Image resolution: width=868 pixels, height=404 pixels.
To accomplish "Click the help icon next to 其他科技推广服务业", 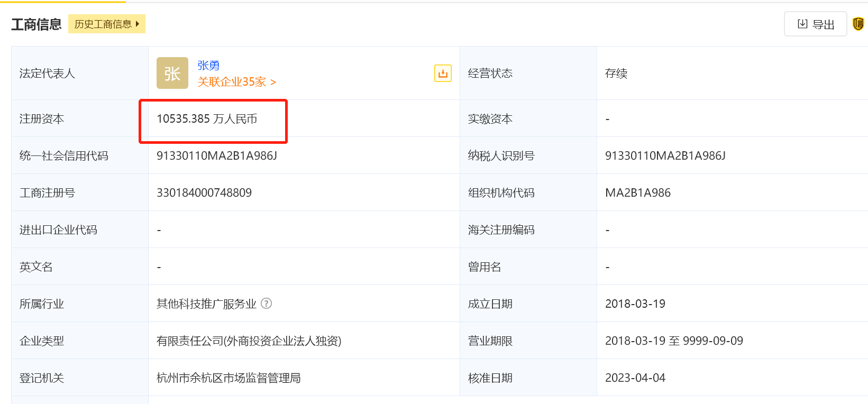I will coord(267,304).
